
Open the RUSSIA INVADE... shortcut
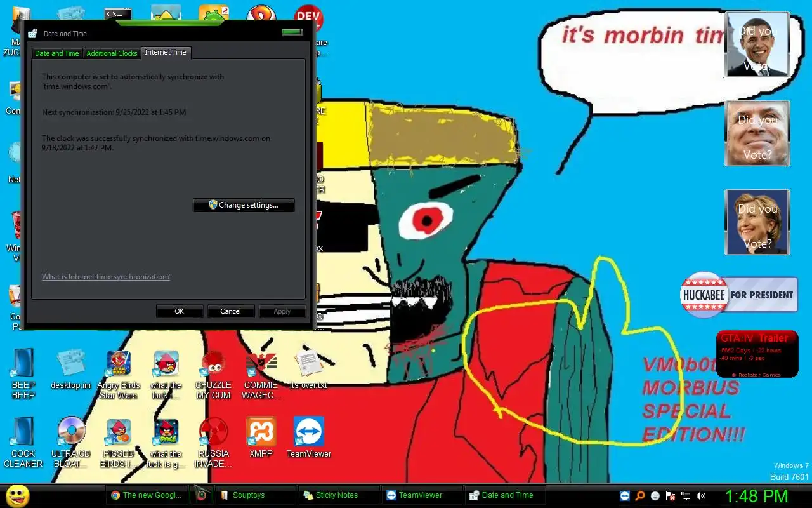click(x=213, y=443)
